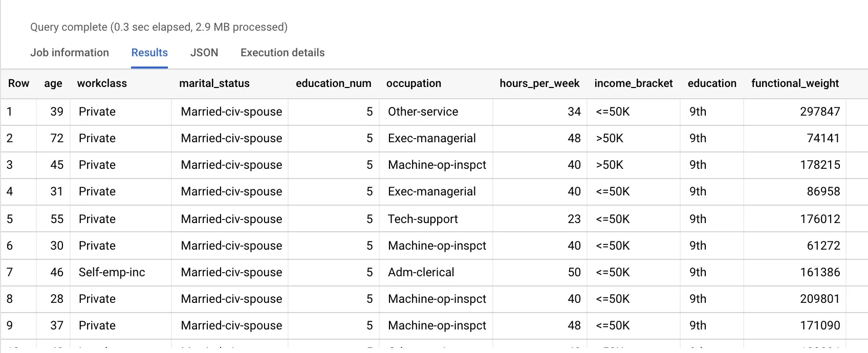Click the Row column header
868x353 pixels.
pos(18,83)
